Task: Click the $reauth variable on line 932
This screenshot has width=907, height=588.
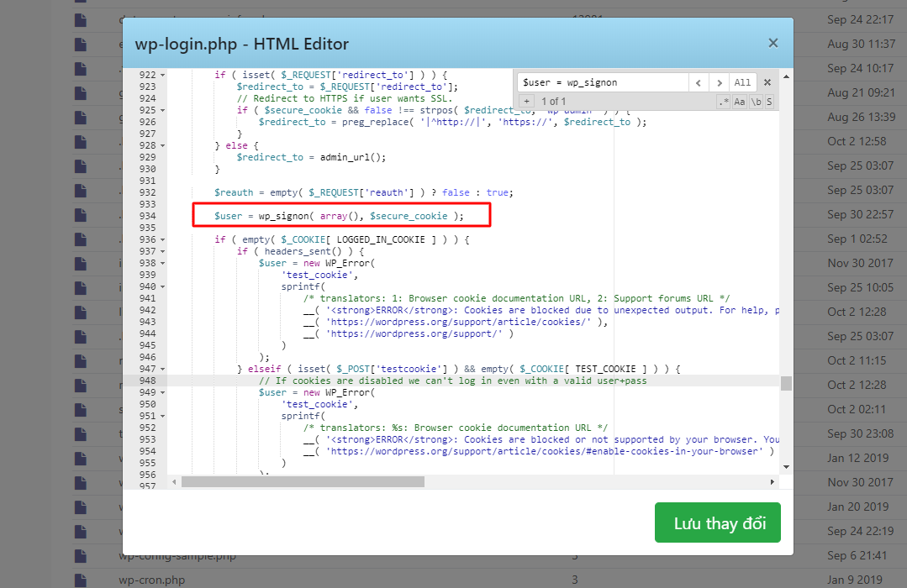Action: pyautogui.click(x=234, y=192)
